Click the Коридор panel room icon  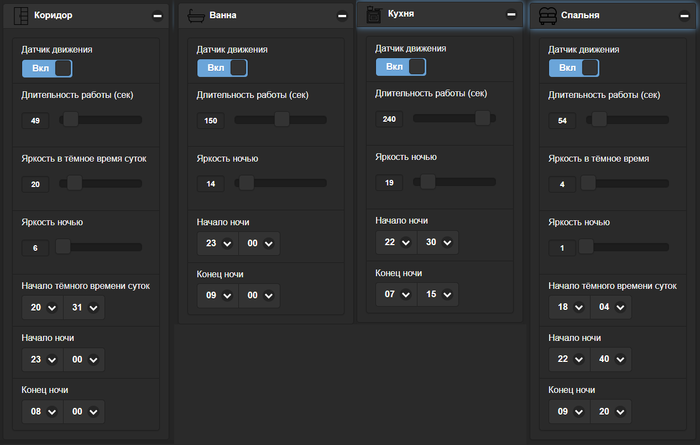21,16
